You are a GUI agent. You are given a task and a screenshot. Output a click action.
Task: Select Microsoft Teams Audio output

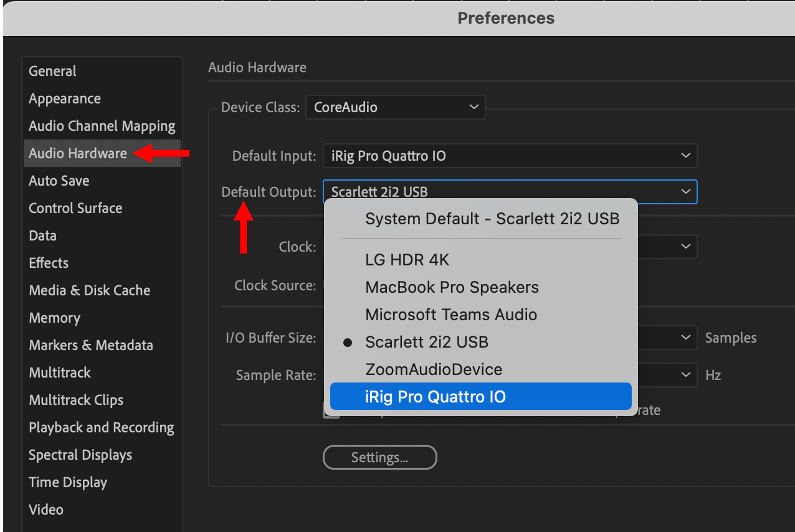pos(451,315)
